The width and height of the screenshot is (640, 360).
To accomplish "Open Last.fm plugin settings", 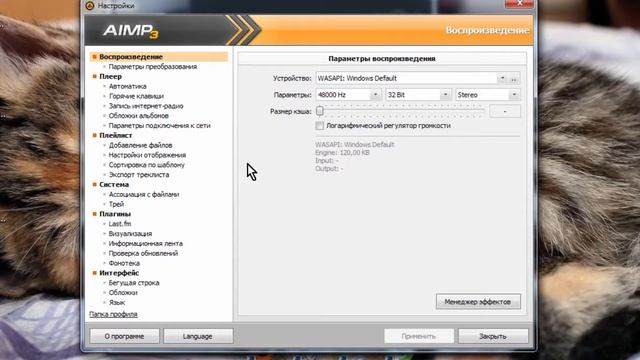I will [x=120, y=224].
